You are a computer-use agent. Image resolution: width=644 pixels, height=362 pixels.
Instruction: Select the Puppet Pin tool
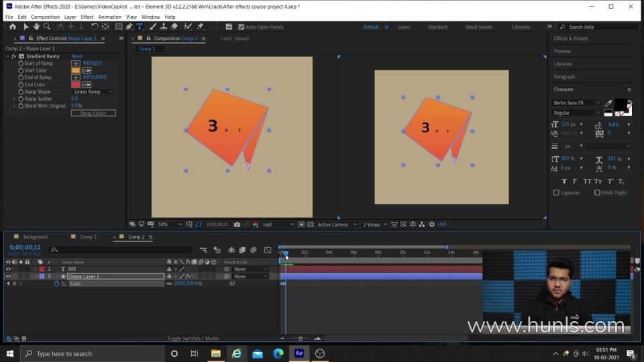201,27
